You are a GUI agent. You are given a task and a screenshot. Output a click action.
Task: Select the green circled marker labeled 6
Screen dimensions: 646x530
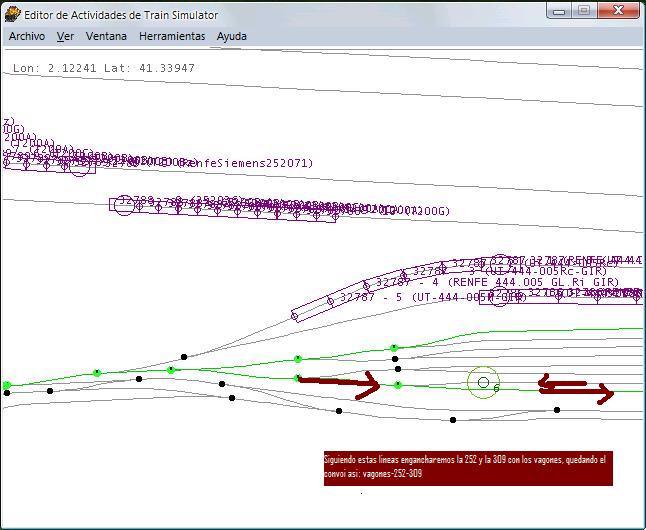[x=484, y=382]
